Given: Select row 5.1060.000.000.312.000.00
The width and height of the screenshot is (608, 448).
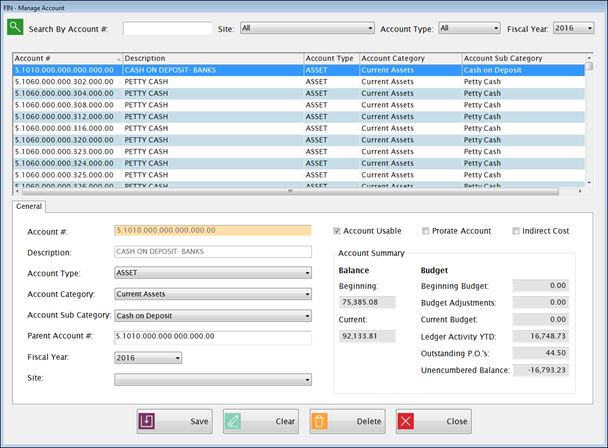Looking at the screenshot, I should pyautogui.click(x=299, y=117).
